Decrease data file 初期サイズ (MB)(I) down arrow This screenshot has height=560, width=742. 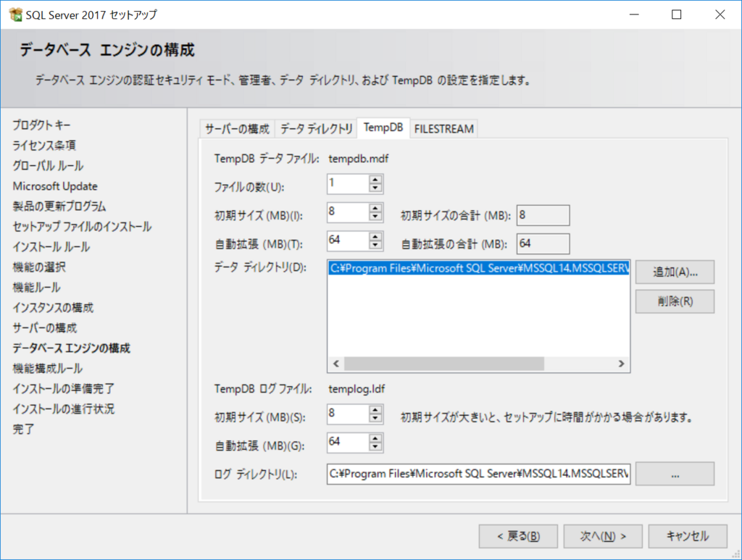375,216
